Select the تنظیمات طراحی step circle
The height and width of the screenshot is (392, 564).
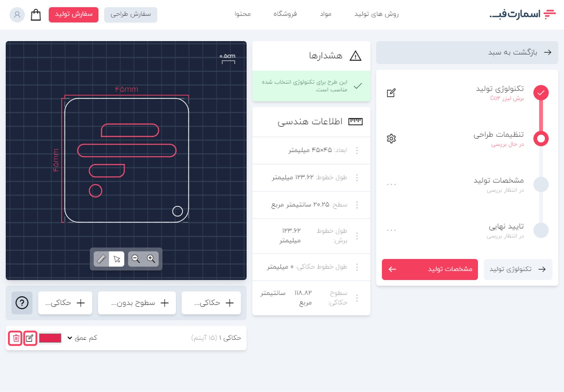point(541,139)
